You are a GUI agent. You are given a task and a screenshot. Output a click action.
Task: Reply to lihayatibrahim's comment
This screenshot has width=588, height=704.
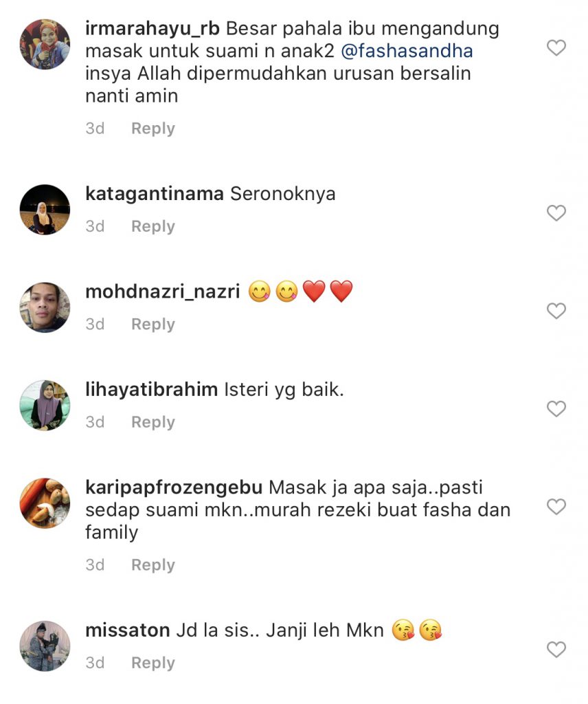click(x=153, y=422)
